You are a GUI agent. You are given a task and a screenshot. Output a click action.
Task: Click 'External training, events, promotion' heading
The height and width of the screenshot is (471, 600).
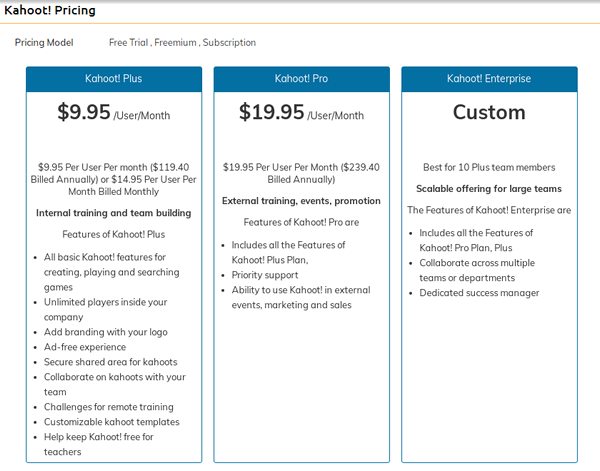click(301, 201)
